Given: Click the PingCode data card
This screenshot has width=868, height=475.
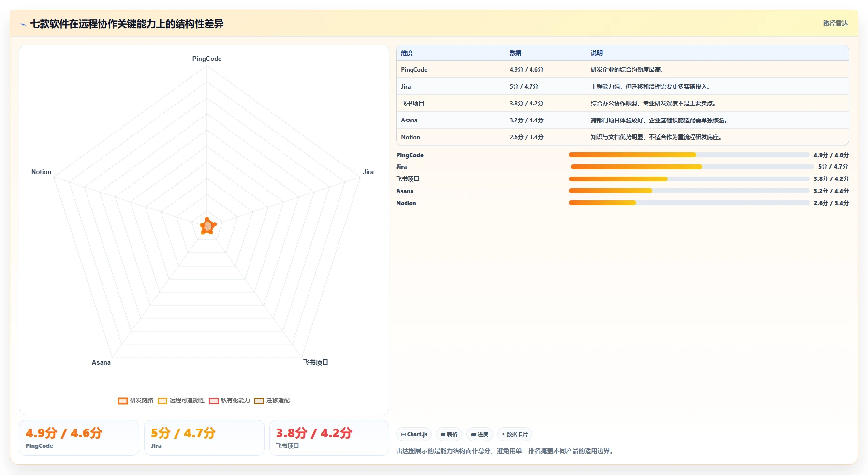Looking at the screenshot, I should pos(79,438).
